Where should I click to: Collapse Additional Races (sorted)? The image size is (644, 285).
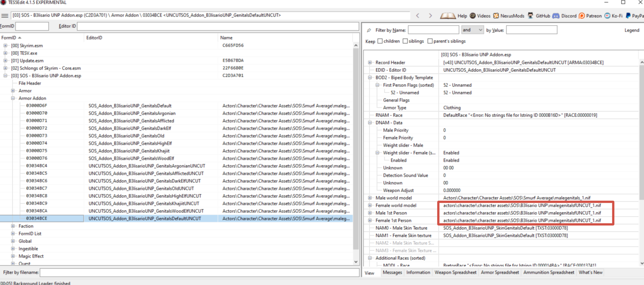(370, 258)
